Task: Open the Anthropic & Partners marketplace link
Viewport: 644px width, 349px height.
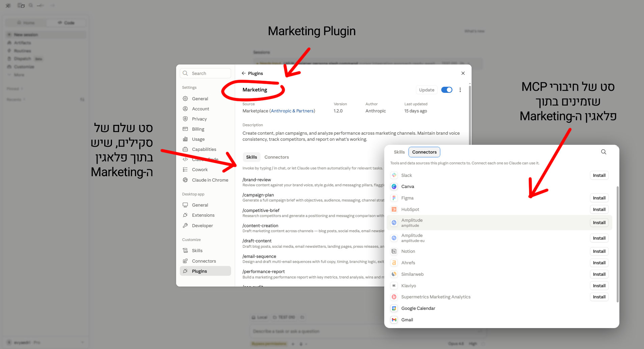Action: pyautogui.click(x=292, y=111)
